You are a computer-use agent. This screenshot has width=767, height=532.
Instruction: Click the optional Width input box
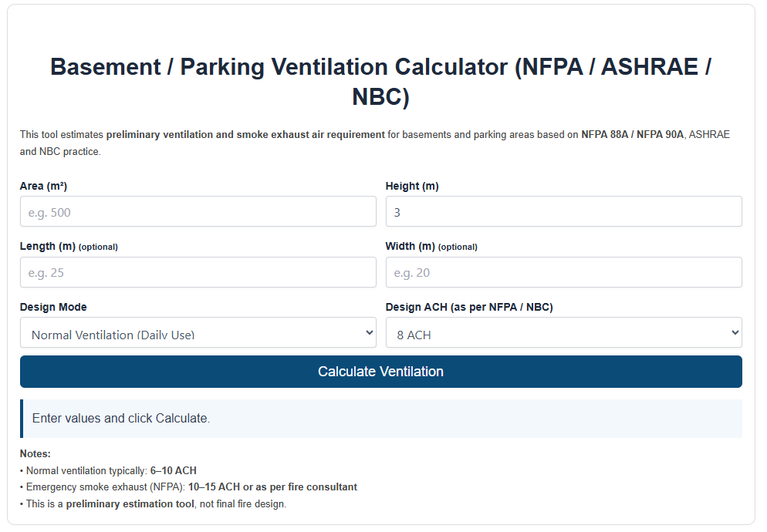click(x=563, y=272)
